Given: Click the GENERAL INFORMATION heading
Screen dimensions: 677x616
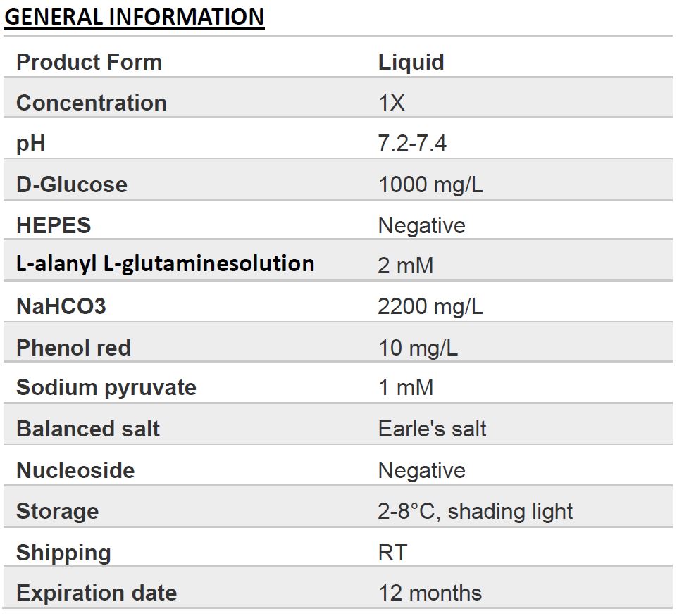Looking at the screenshot, I should (x=134, y=18).
